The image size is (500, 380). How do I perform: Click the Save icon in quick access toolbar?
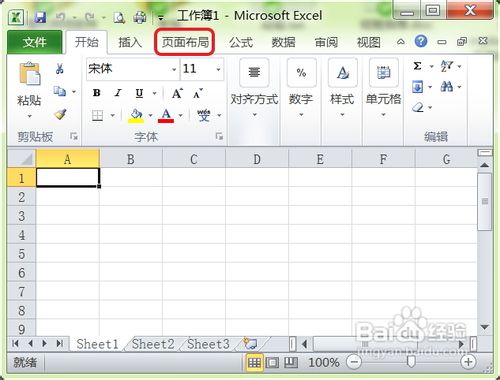pyautogui.click(x=41, y=17)
